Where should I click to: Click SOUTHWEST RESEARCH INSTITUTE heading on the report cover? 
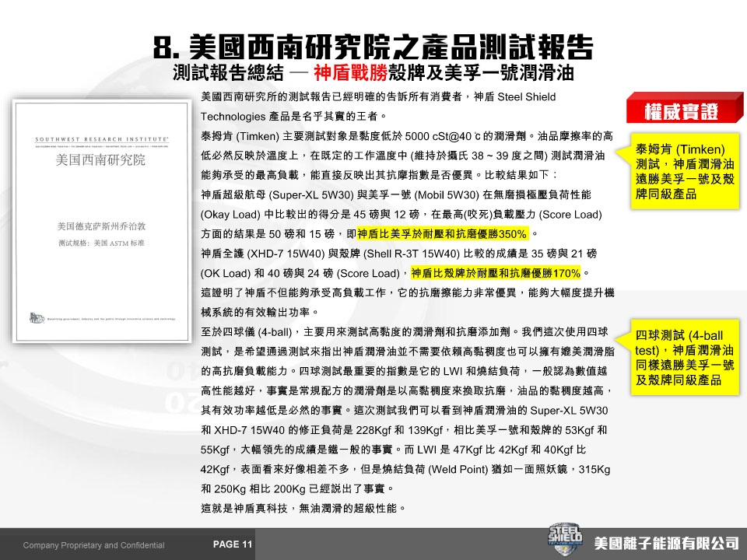[x=102, y=139]
